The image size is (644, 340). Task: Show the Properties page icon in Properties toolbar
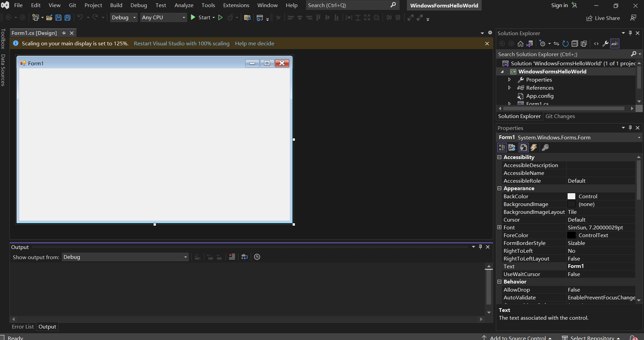[x=524, y=148]
